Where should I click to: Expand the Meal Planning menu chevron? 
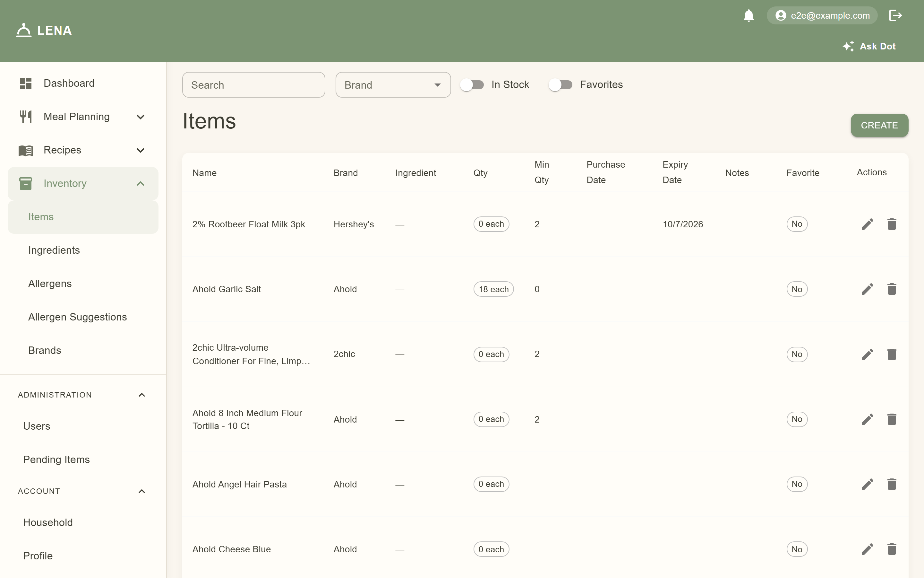pos(141,117)
